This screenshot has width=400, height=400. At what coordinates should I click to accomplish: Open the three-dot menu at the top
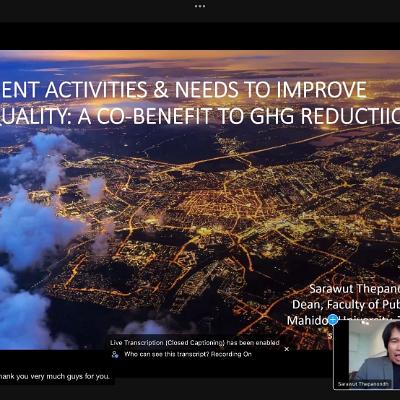tap(200, 6)
